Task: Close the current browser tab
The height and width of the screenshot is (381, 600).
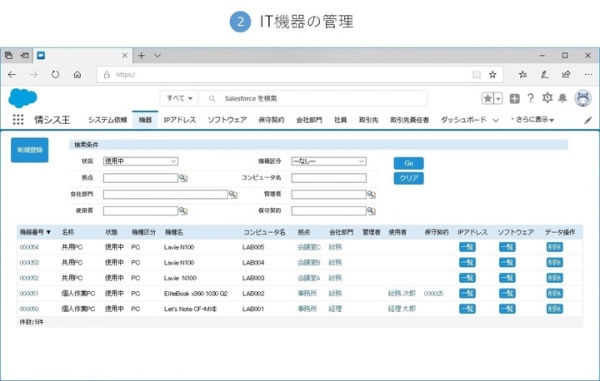Action: point(124,55)
